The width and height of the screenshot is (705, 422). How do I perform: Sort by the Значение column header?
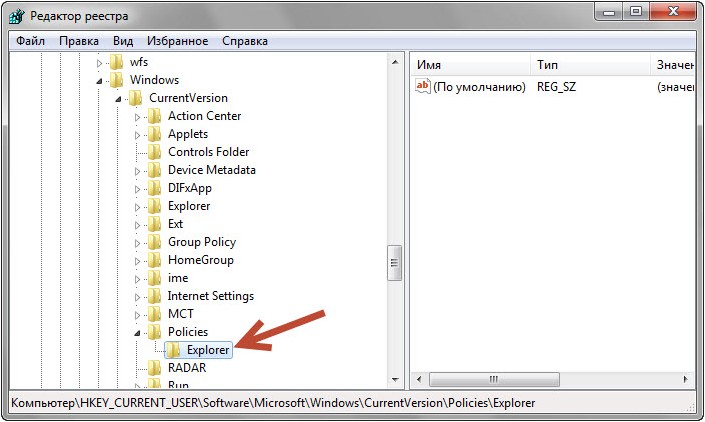(x=673, y=65)
